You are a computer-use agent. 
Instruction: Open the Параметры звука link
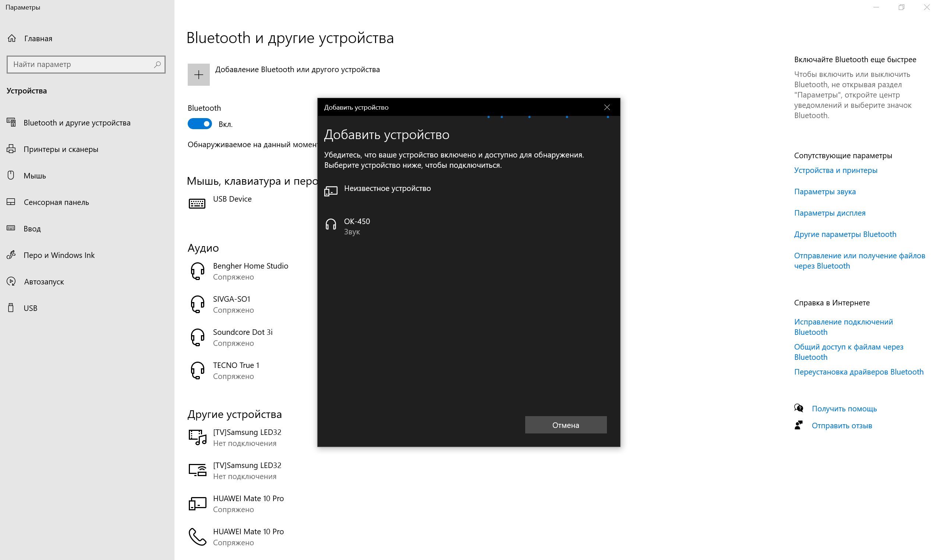point(825,191)
